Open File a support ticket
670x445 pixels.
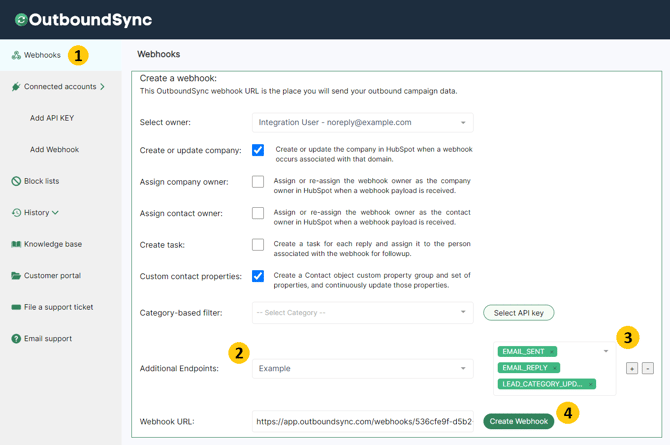[x=61, y=307]
